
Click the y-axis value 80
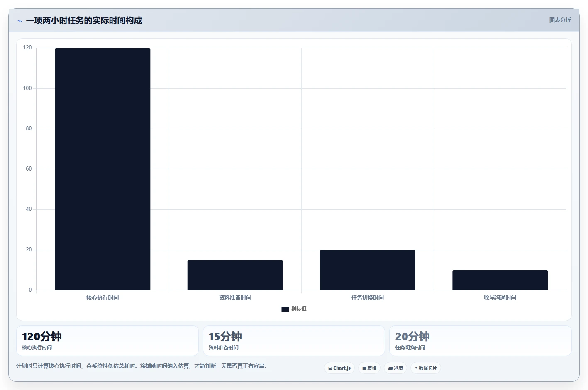coord(29,129)
